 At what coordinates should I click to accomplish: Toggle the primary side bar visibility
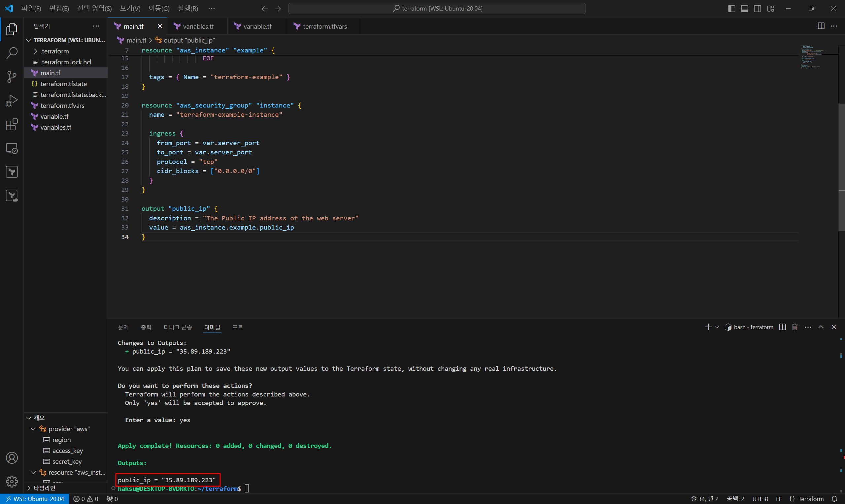point(731,9)
